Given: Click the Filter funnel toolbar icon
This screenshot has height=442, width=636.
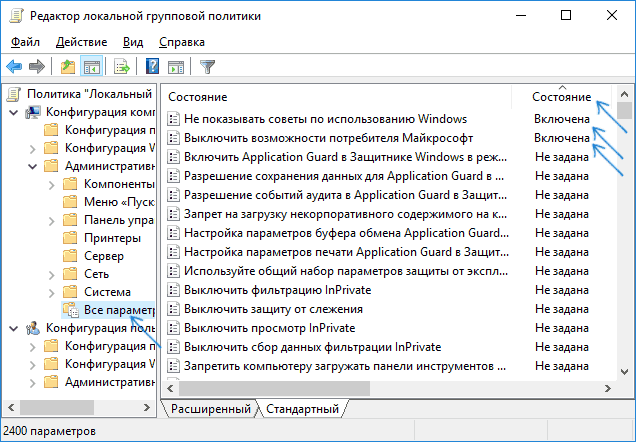Looking at the screenshot, I should coord(207,67).
